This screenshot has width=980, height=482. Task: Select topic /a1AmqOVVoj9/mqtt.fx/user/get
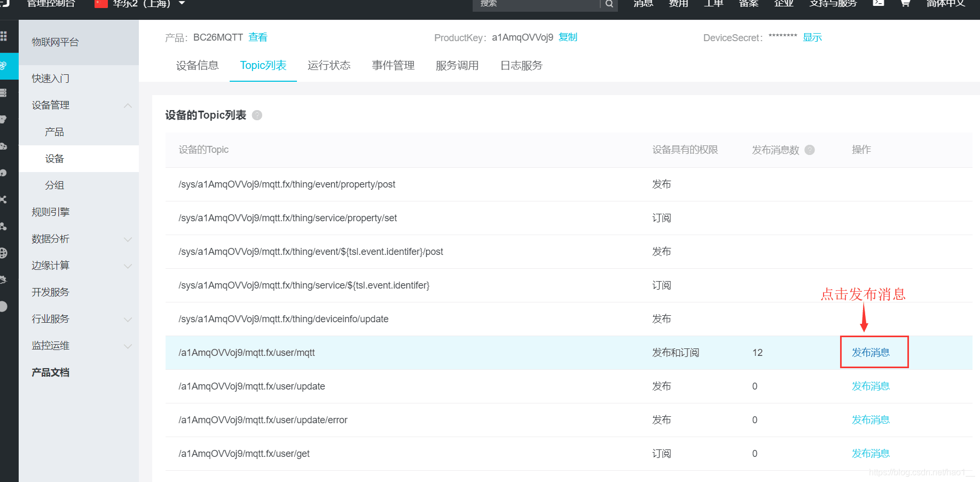[x=244, y=454]
